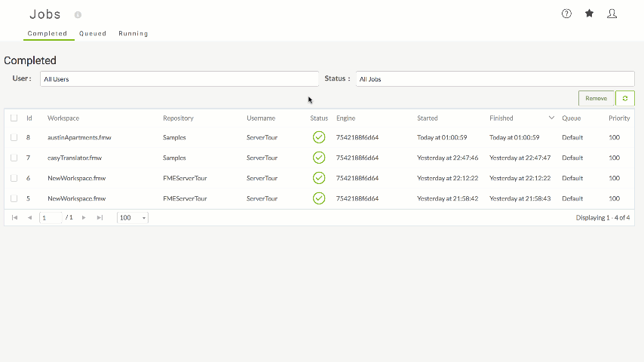Click NewWorkspace.fmw in job 6 row

(76, 178)
